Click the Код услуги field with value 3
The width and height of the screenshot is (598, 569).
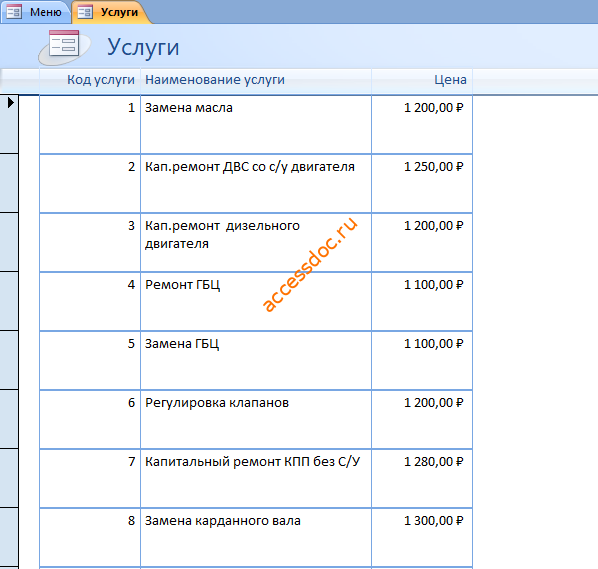coord(90,243)
